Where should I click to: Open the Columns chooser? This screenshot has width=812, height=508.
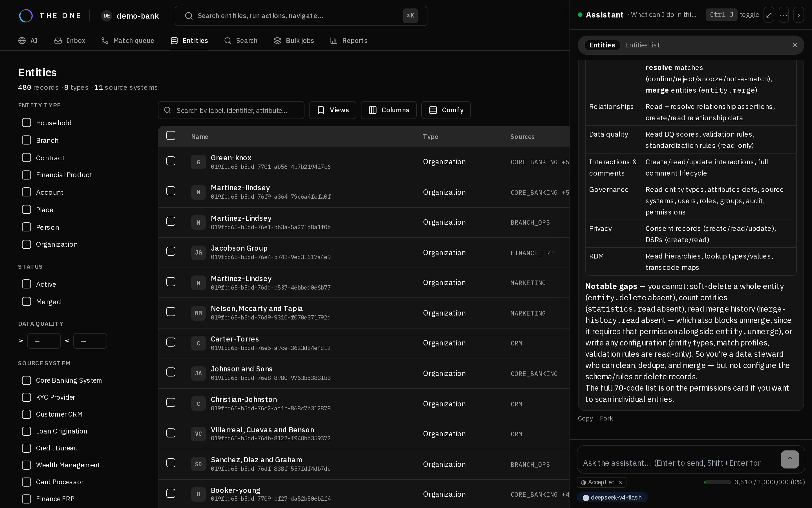click(389, 110)
